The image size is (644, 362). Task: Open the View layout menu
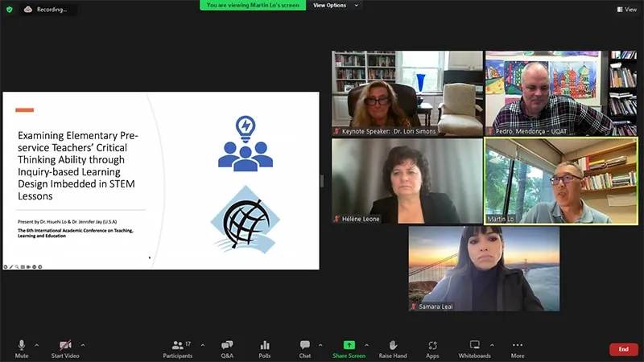[626, 9]
